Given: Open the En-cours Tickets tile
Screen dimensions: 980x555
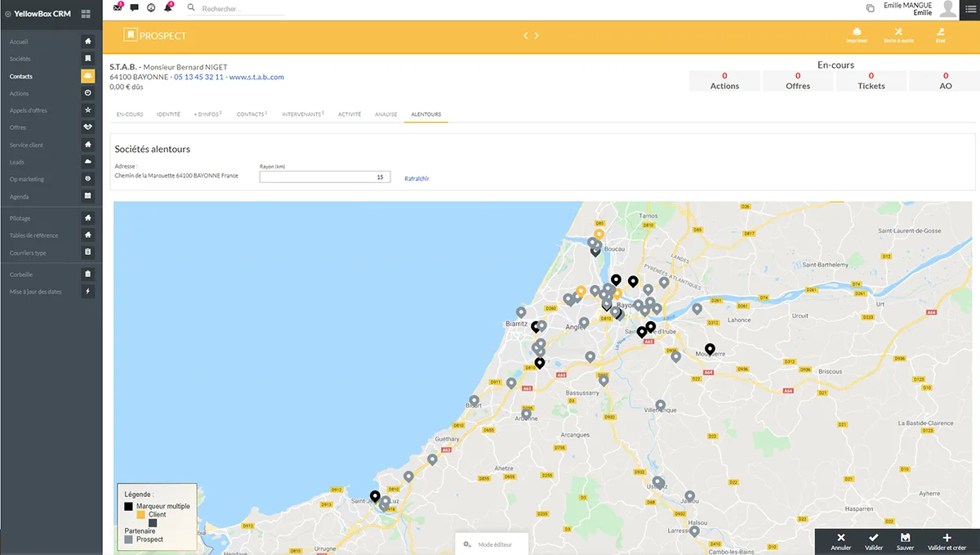Looking at the screenshot, I should pyautogui.click(x=871, y=81).
